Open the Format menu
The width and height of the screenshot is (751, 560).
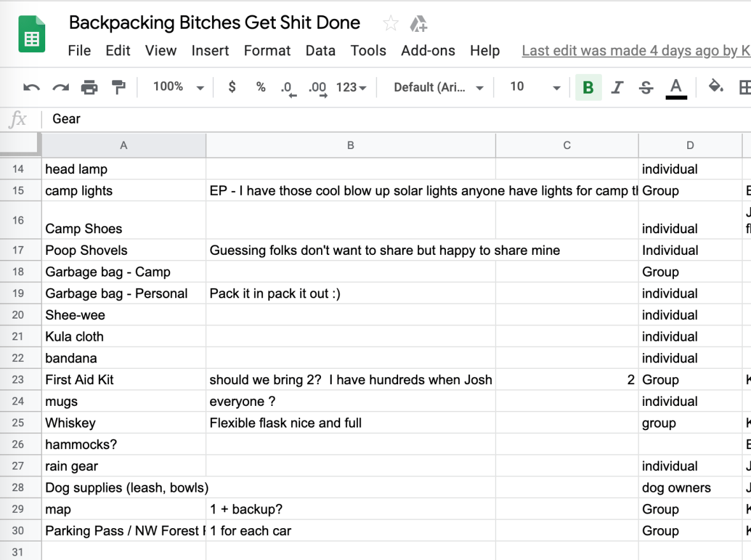coord(267,50)
